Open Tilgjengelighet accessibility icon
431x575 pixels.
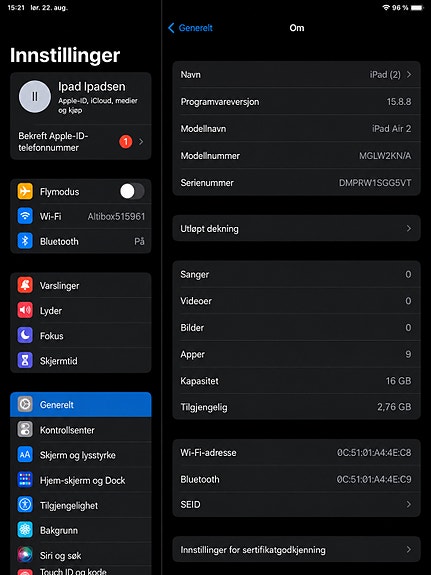pyautogui.click(x=25, y=505)
